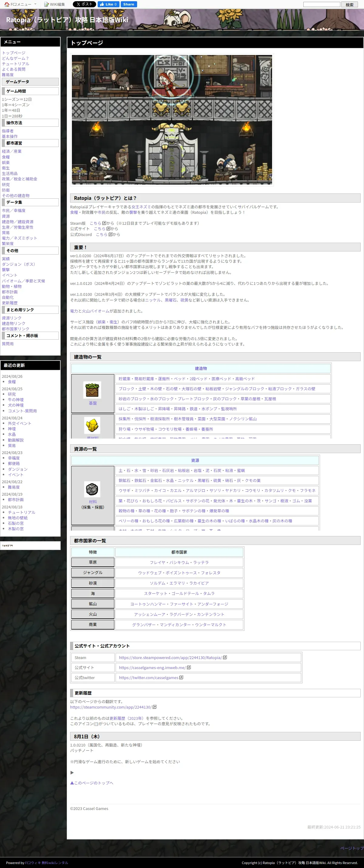Open 指導者 sidebar link
Image resolution: width=364 pixels, height=868 pixels.
8,131
